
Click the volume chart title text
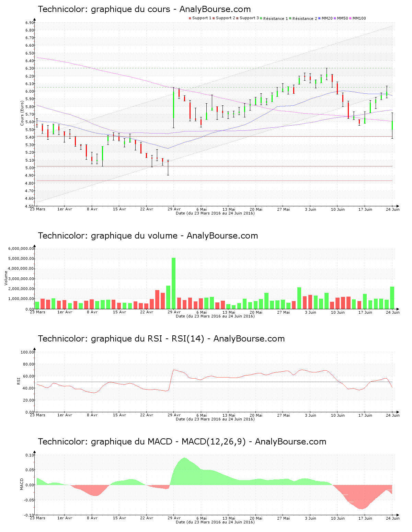(x=148, y=236)
